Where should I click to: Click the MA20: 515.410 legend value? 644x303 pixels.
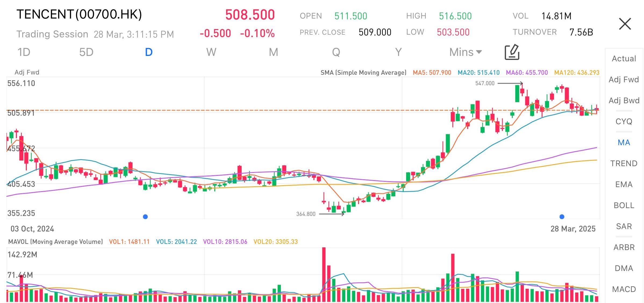[x=478, y=73]
